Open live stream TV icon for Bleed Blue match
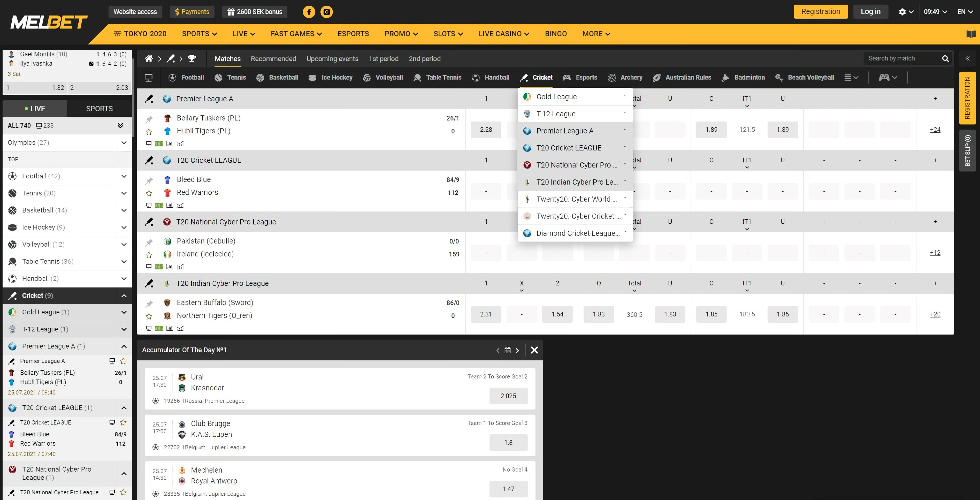Image resolution: width=980 pixels, height=500 pixels. click(x=148, y=205)
